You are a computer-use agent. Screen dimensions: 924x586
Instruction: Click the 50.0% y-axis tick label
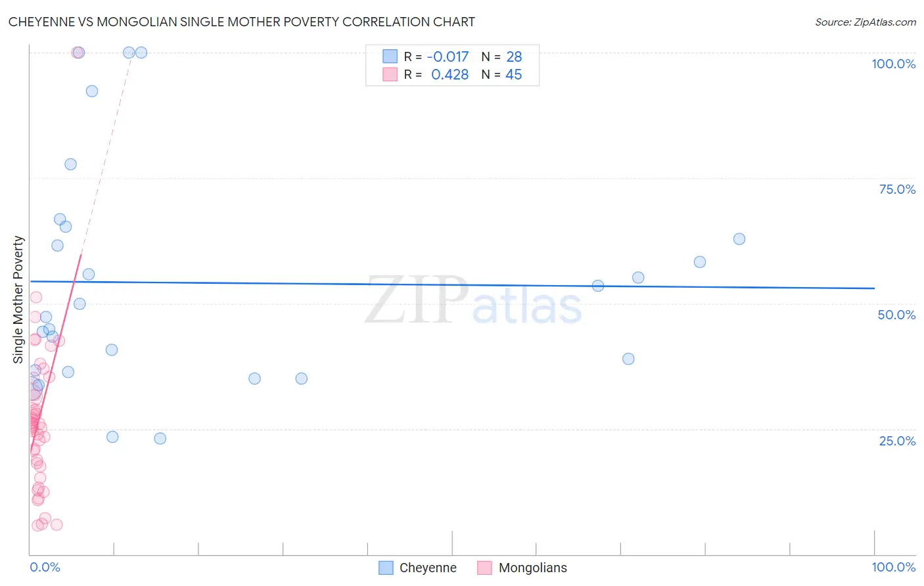[896, 315]
